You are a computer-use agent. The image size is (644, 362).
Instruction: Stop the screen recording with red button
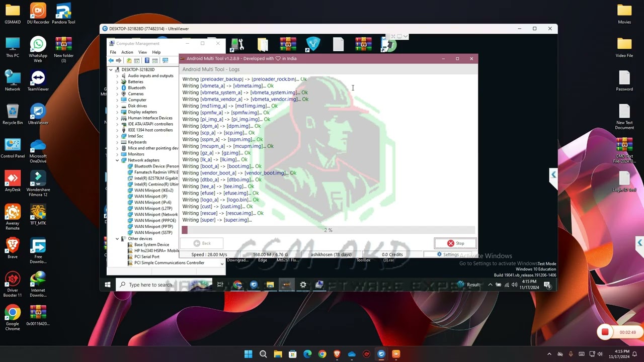(x=605, y=332)
